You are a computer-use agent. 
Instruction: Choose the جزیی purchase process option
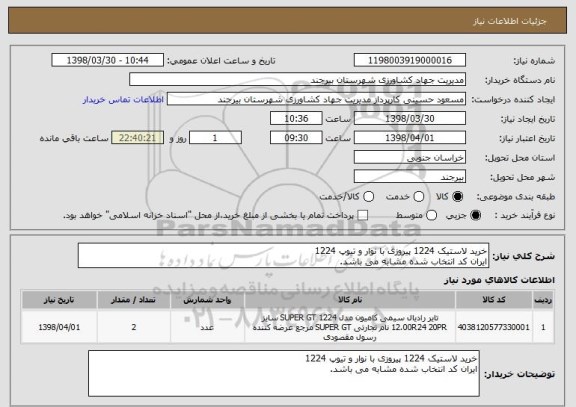point(476,216)
